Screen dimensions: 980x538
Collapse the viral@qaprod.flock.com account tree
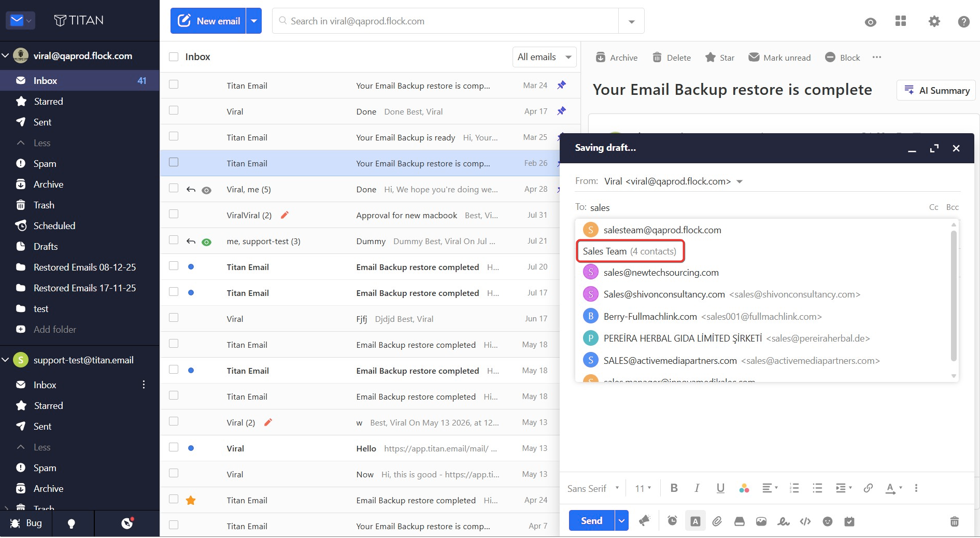[6, 55]
